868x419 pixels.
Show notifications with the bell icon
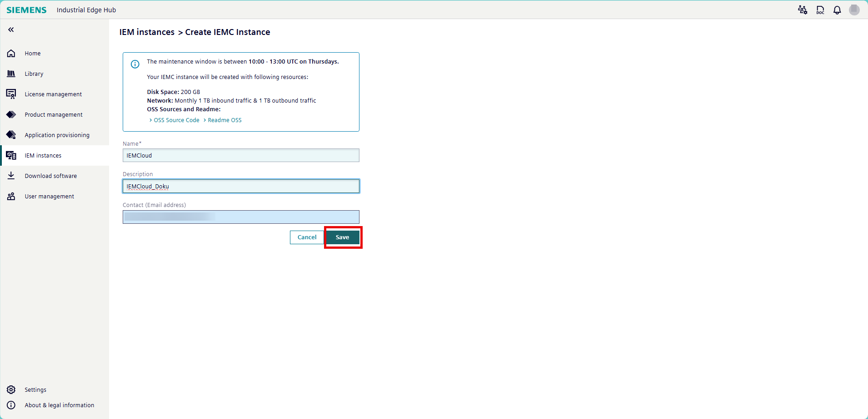837,10
